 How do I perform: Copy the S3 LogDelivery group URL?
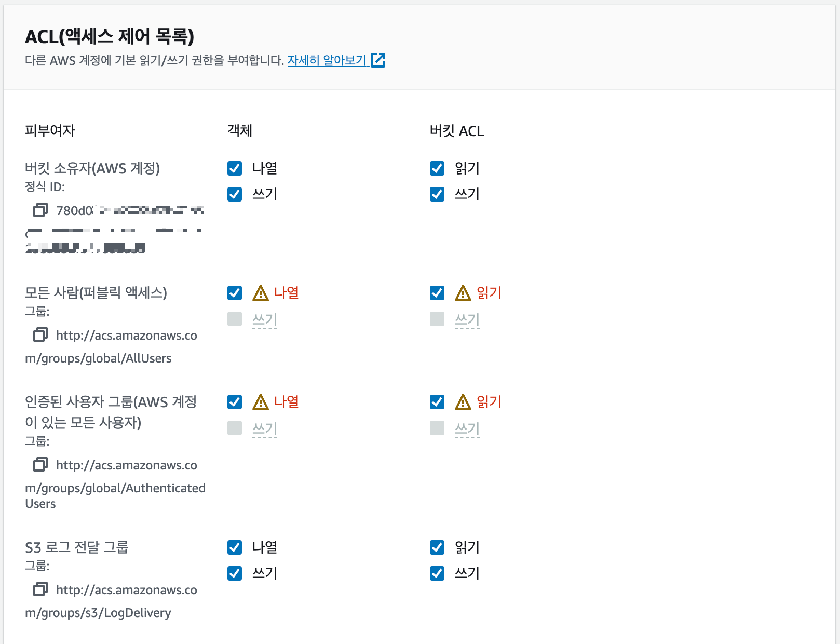(x=41, y=589)
